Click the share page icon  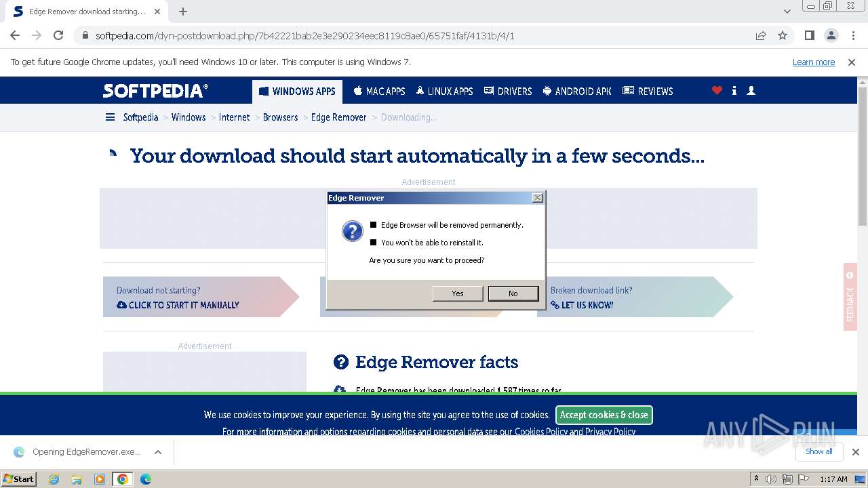[761, 35]
